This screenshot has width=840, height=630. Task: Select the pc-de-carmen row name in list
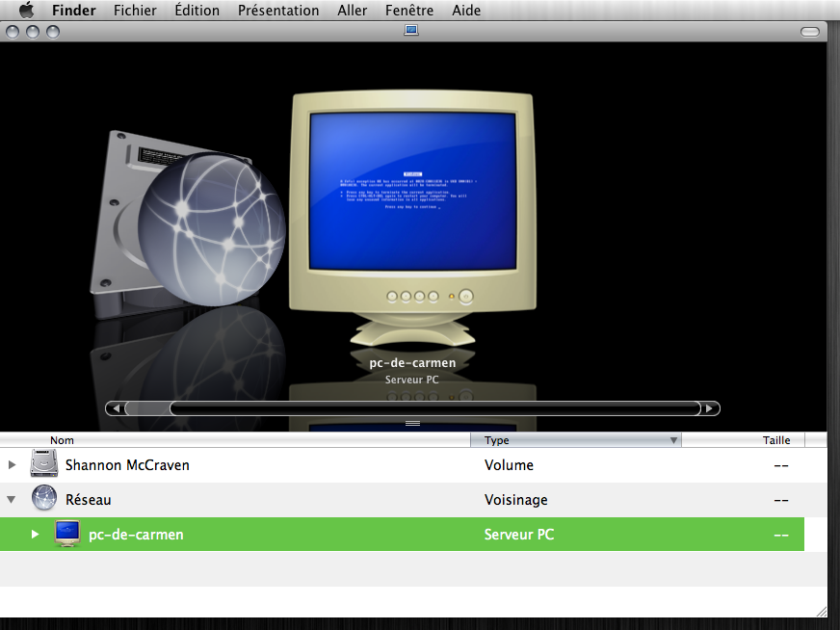click(x=136, y=535)
